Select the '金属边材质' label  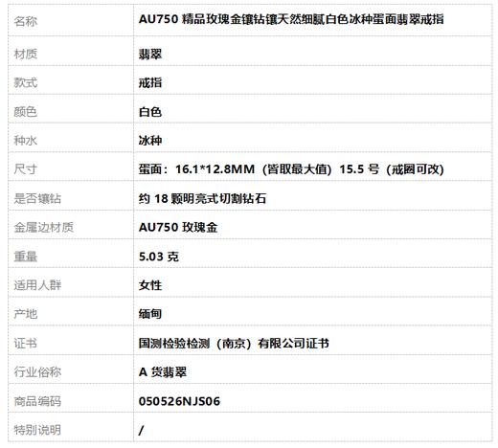click(x=43, y=228)
